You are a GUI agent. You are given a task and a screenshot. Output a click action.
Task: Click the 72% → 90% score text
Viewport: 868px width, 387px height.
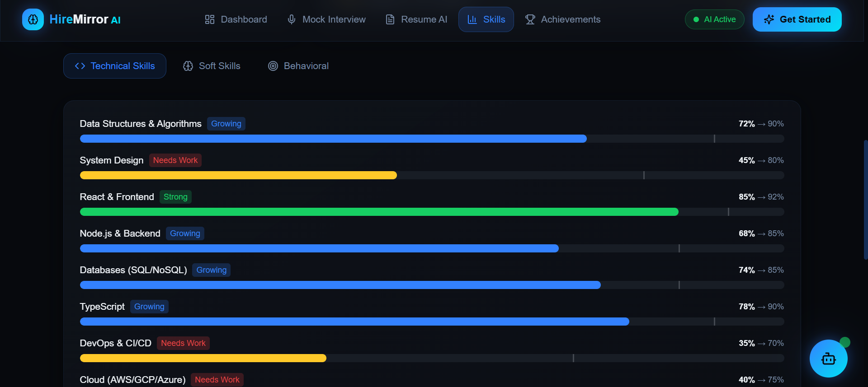(761, 124)
